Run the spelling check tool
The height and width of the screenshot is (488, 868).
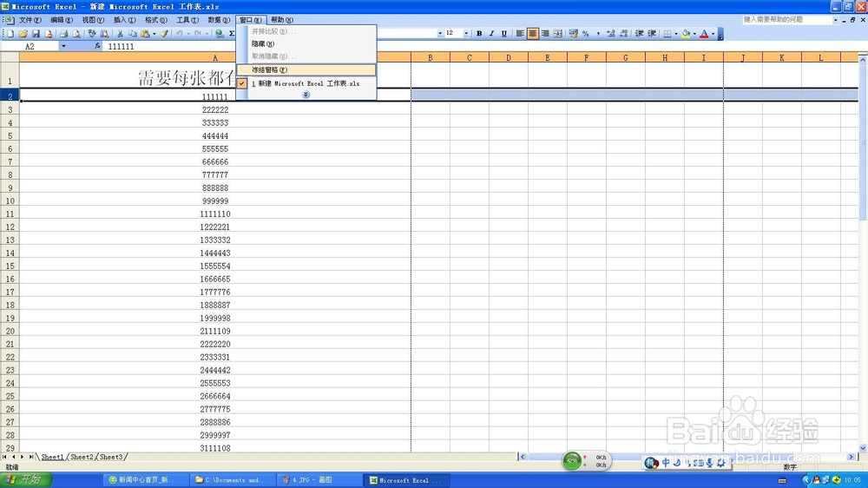click(x=92, y=34)
